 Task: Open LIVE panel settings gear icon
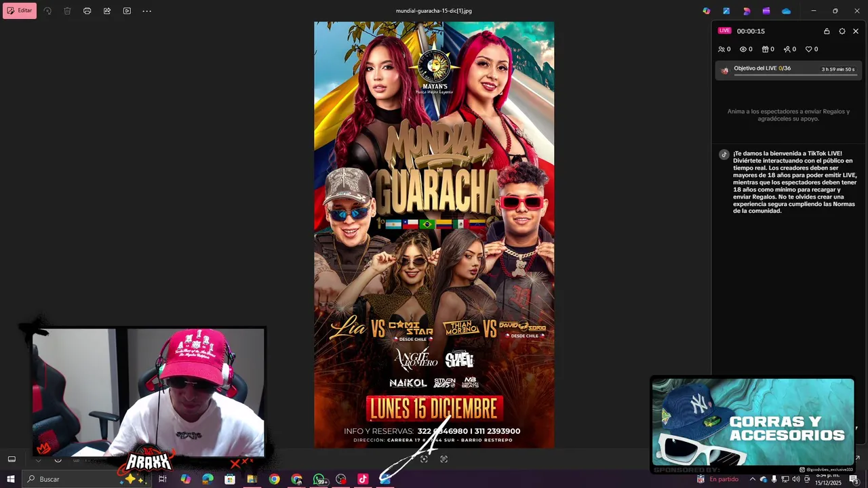(842, 31)
